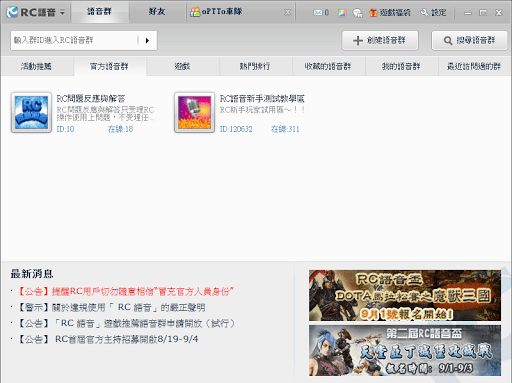The image size is (512, 383).
Task: Switch to the 好友 top tab
Action: click(157, 12)
